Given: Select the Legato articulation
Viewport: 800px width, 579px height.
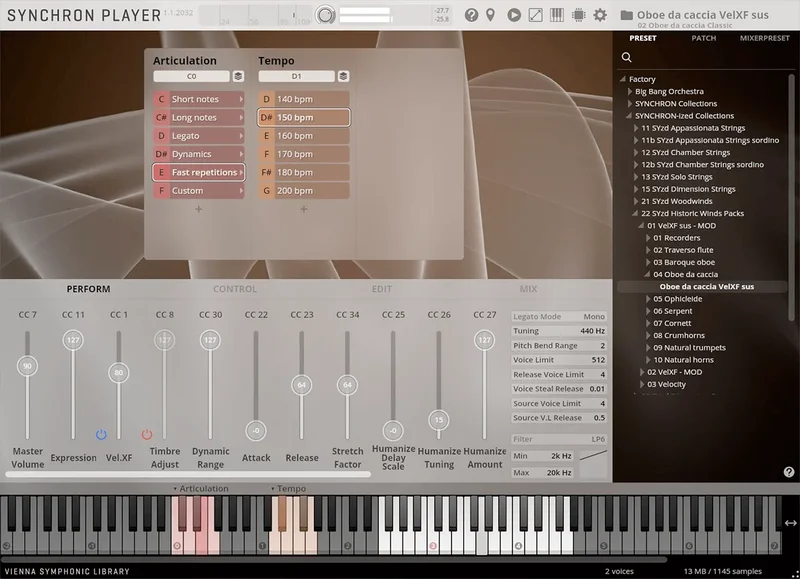Looking at the screenshot, I should coord(198,136).
